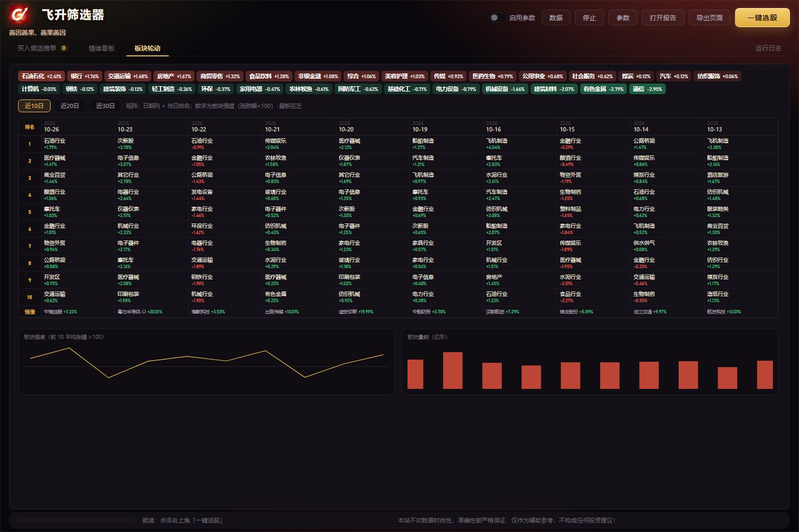Click the 导出页面 button
The height and width of the screenshot is (532, 799).
click(x=709, y=18)
